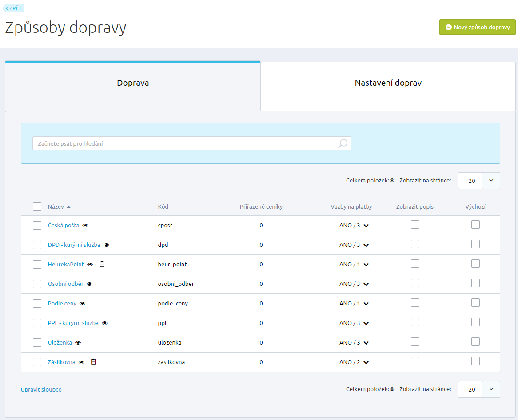Click the sort arrow next to Název

[x=69, y=207]
